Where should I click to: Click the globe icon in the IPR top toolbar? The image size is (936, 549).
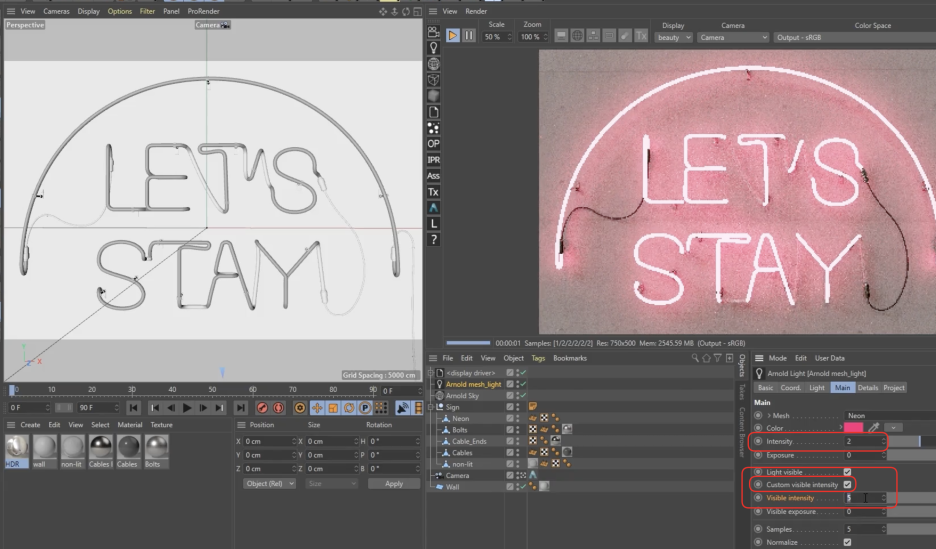pos(577,36)
